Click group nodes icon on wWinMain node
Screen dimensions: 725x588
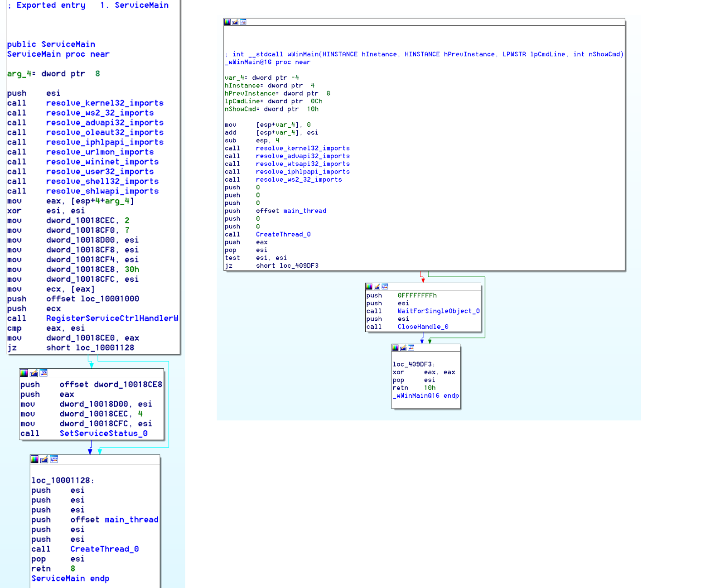point(243,22)
